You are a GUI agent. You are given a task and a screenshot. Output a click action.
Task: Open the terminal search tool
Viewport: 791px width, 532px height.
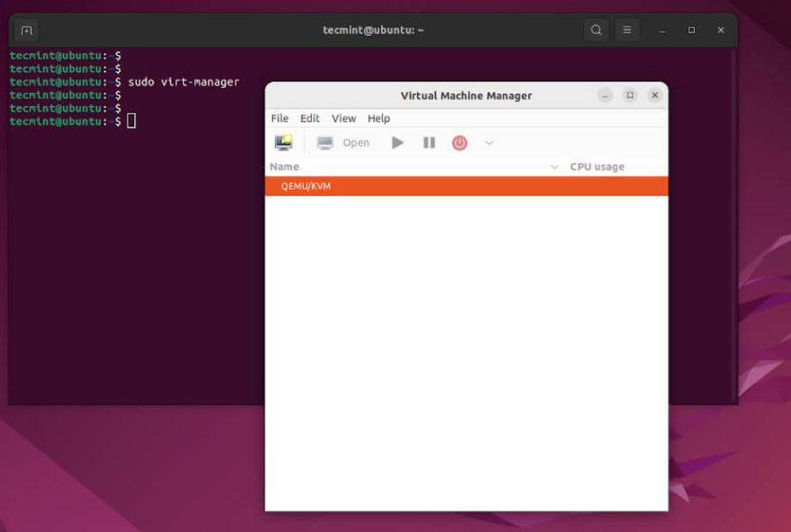click(x=596, y=30)
